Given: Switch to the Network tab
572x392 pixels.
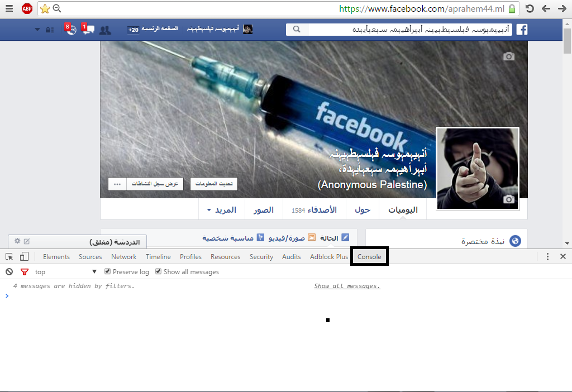Looking at the screenshot, I should point(123,257).
